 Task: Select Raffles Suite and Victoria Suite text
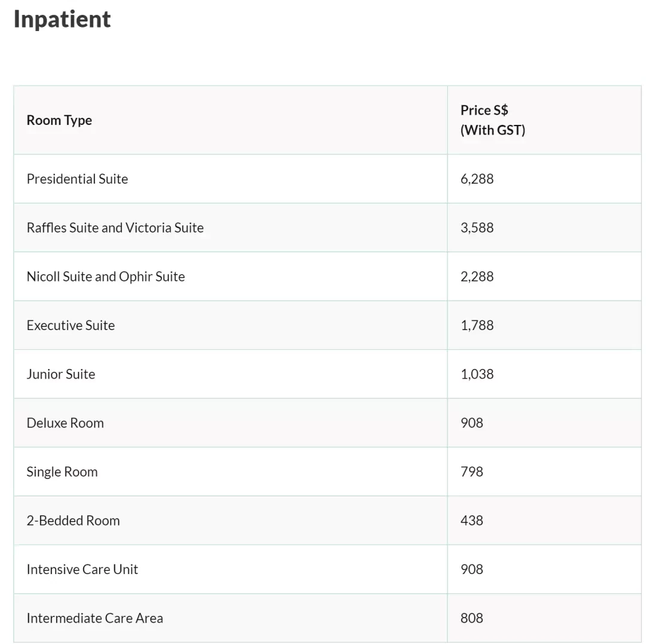coord(115,228)
